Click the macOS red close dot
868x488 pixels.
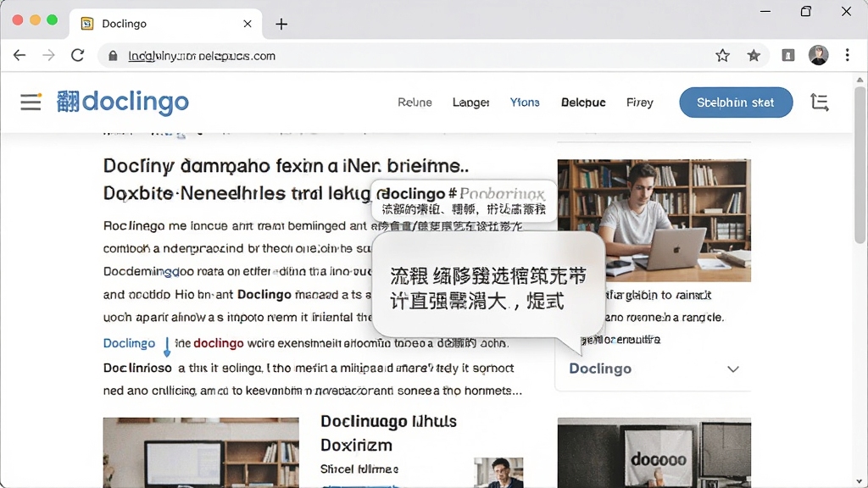click(18, 20)
